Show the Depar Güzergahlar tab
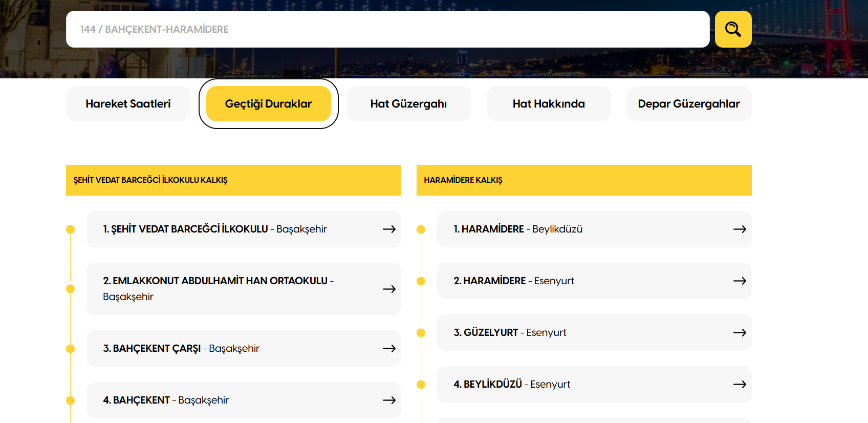The width and height of the screenshot is (868, 423). pos(689,103)
